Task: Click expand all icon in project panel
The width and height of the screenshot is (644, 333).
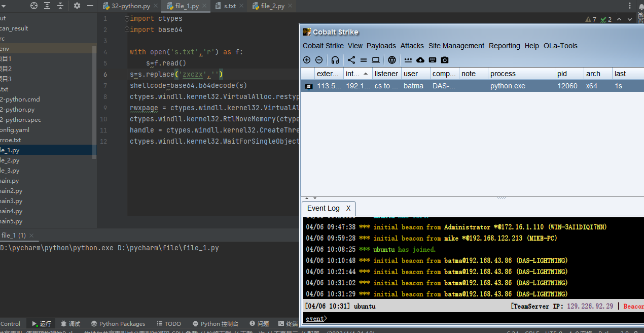Action: tap(47, 6)
